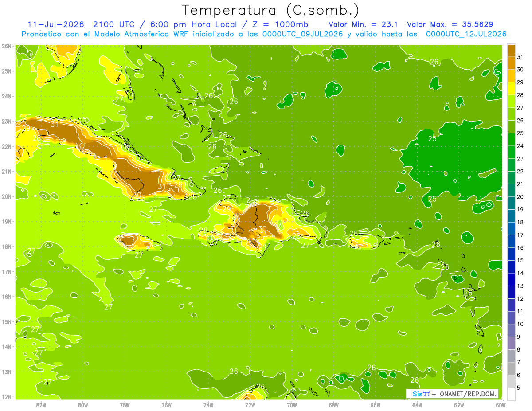Click the title "Temperatura (C,somb.)"
Screen dimensions: 532x411
pyautogui.click(x=271, y=11)
